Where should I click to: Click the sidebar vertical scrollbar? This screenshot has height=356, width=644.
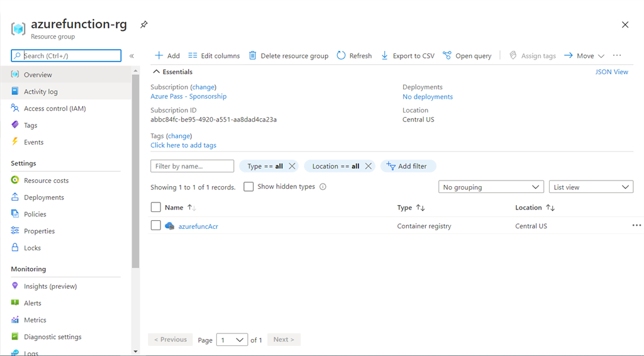[136, 171]
